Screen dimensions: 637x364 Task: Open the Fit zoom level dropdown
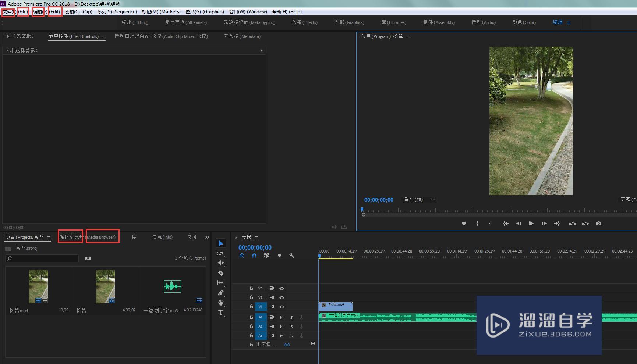pyautogui.click(x=419, y=200)
